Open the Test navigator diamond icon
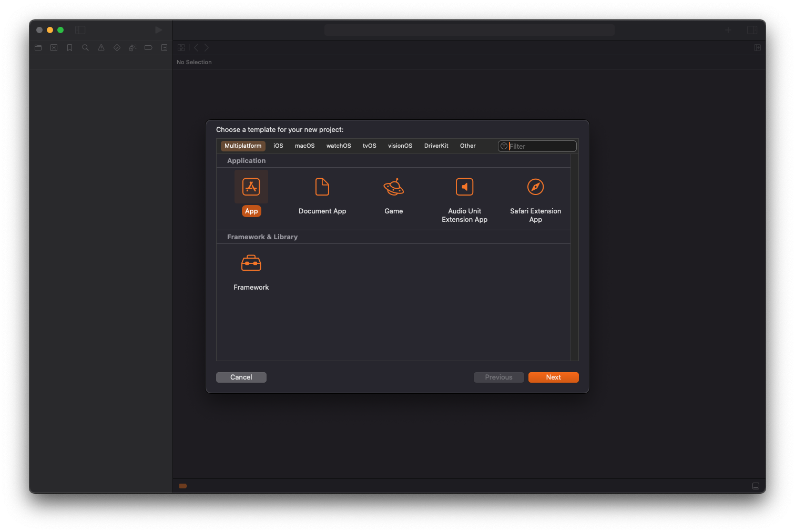Viewport: 795px width, 532px height. 117,48
